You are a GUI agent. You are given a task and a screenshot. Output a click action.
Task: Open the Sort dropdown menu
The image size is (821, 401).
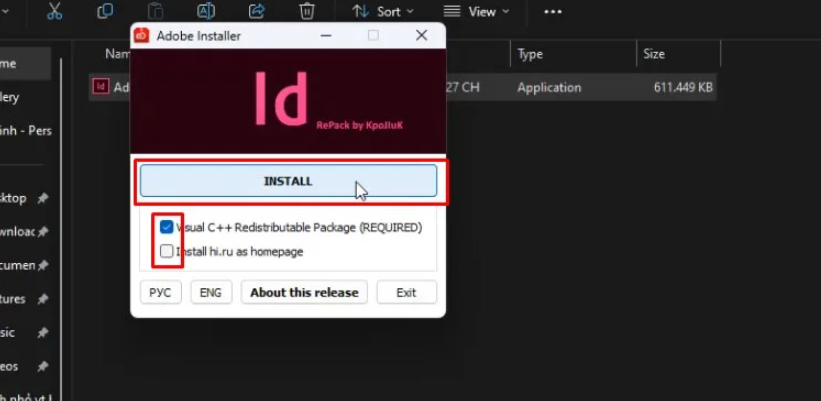click(x=381, y=11)
